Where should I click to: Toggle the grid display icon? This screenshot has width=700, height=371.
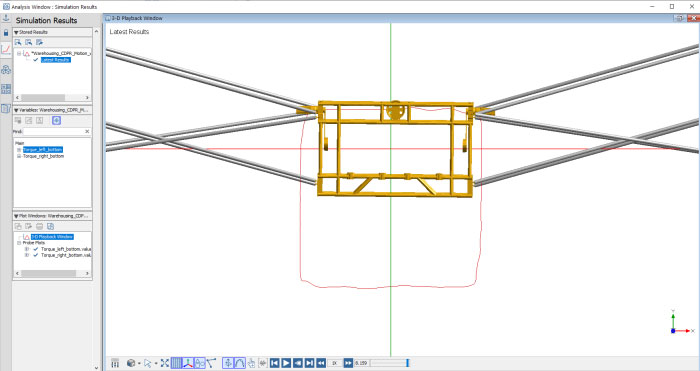[176, 363]
